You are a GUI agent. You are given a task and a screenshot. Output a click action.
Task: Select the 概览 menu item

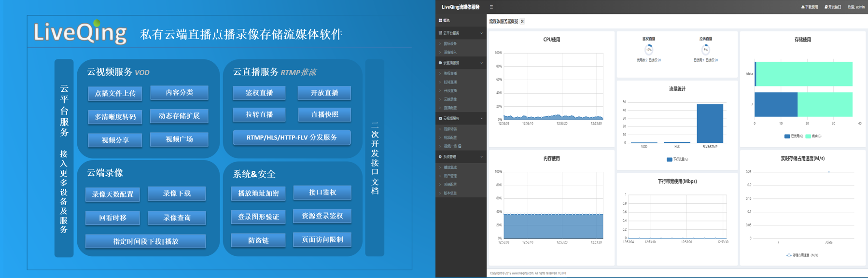[x=461, y=20]
